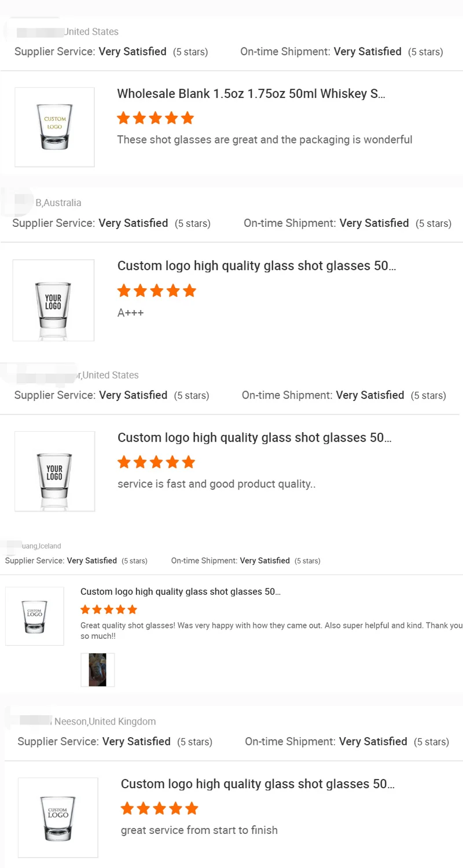Click the last star in the bottom review's rating
This screenshot has width=463, height=868.
[x=192, y=808]
